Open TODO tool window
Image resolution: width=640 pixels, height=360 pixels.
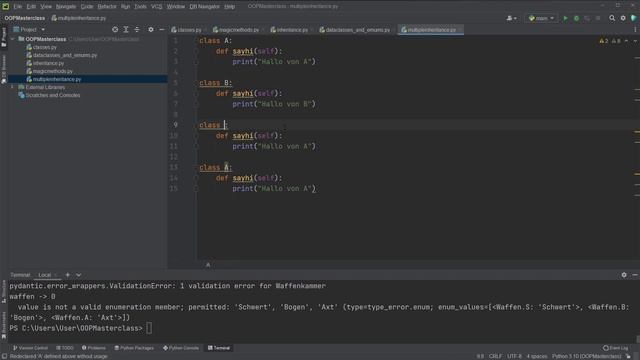pos(64,348)
